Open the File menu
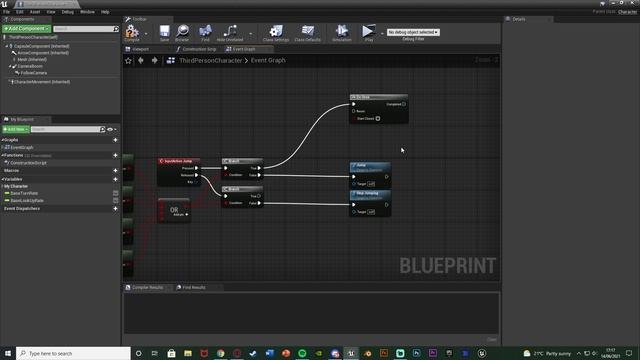This screenshot has width=640, height=360. (7, 12)
